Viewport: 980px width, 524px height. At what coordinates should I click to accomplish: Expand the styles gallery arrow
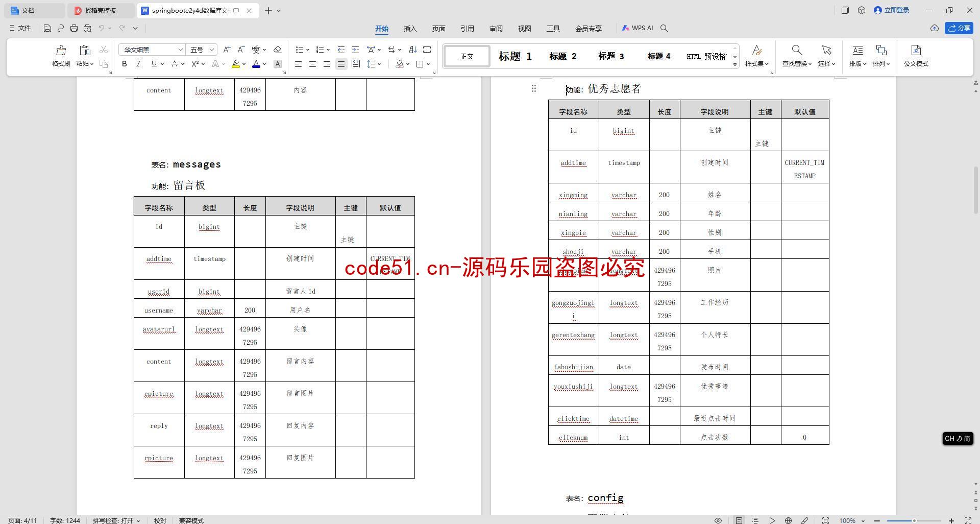(735, 64)
